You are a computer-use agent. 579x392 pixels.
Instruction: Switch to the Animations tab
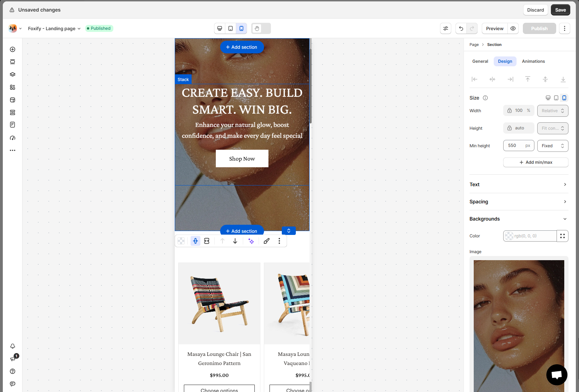(533, 61)
